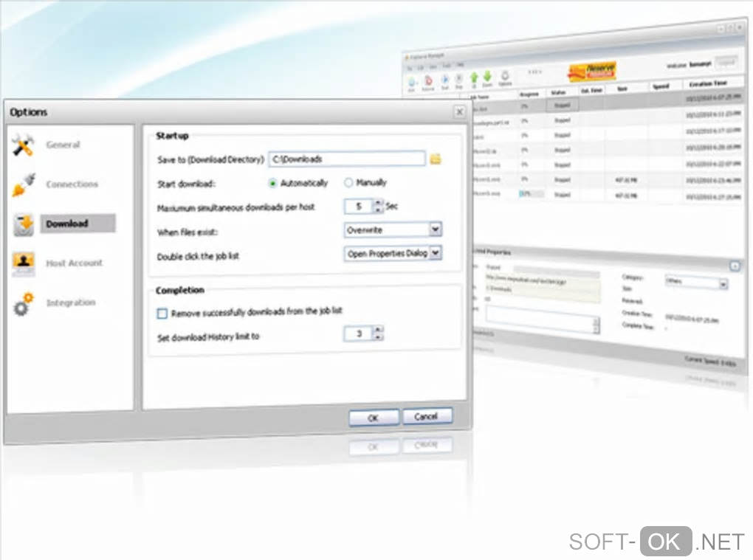Image resolution: width=753 pixels, height=560 pixels.
Task: Close the Options dialog with X
Action: tap(459, 112)
